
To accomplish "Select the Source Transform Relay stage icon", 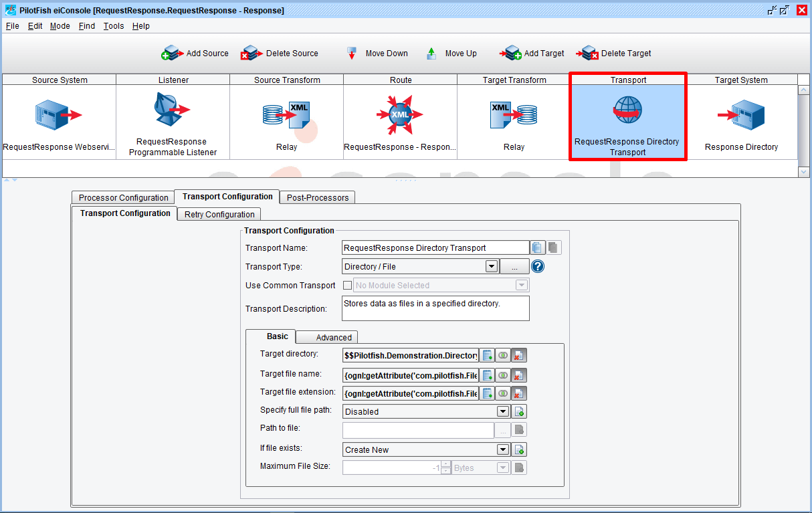I will pyautogui.click(x=286, y=115).
